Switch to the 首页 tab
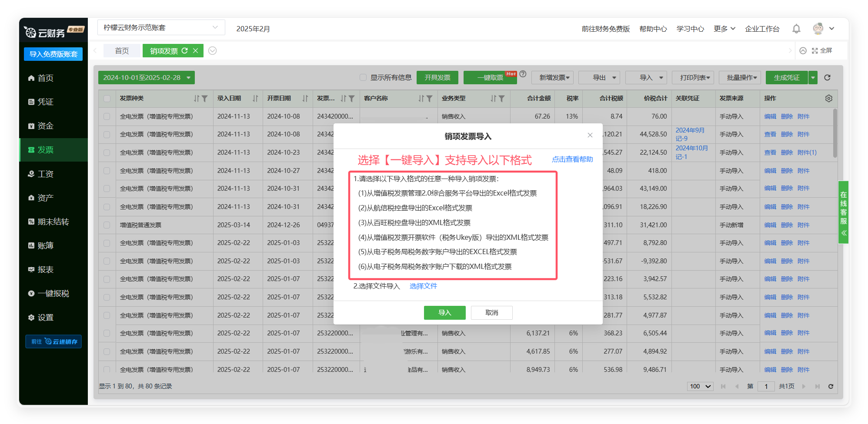This screenshot has height=424, width=868. click(x=122, y=51)
